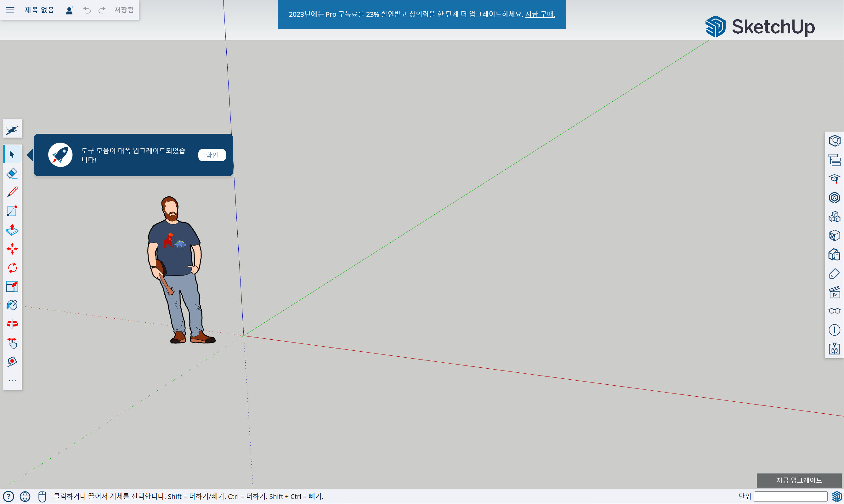Select the Rotate tool
This screenshot has width=844, height=504.
[12, 268]
